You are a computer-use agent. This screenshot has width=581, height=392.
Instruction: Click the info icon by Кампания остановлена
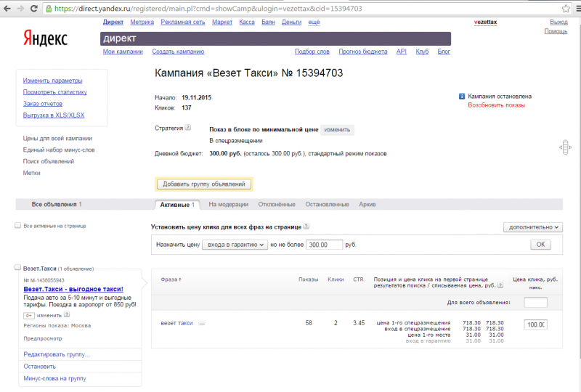pyautogui.click(x=462, y=97)
